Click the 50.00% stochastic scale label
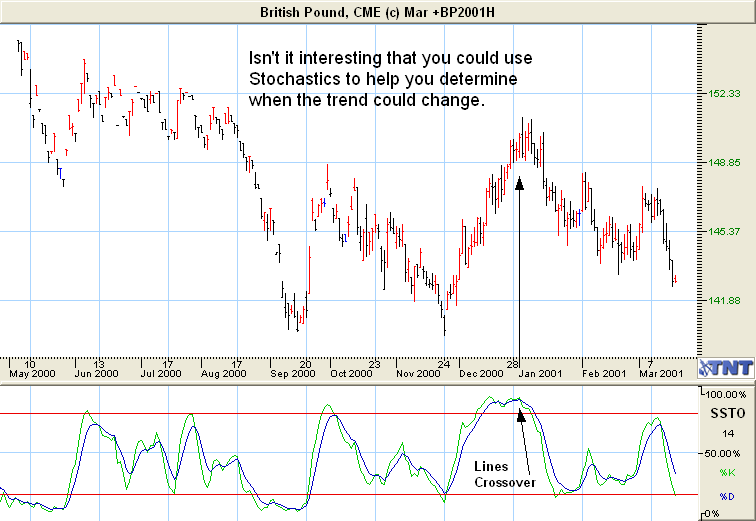 click(724, 452)
